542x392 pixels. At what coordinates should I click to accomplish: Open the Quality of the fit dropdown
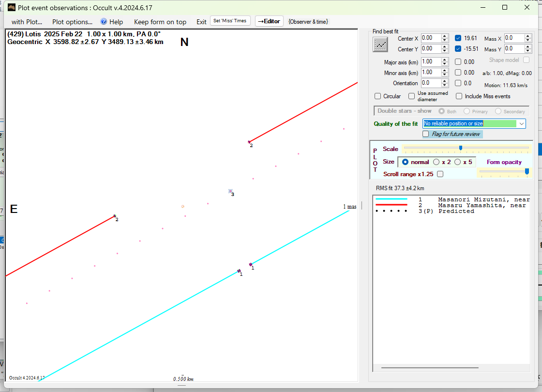[521, 124]
